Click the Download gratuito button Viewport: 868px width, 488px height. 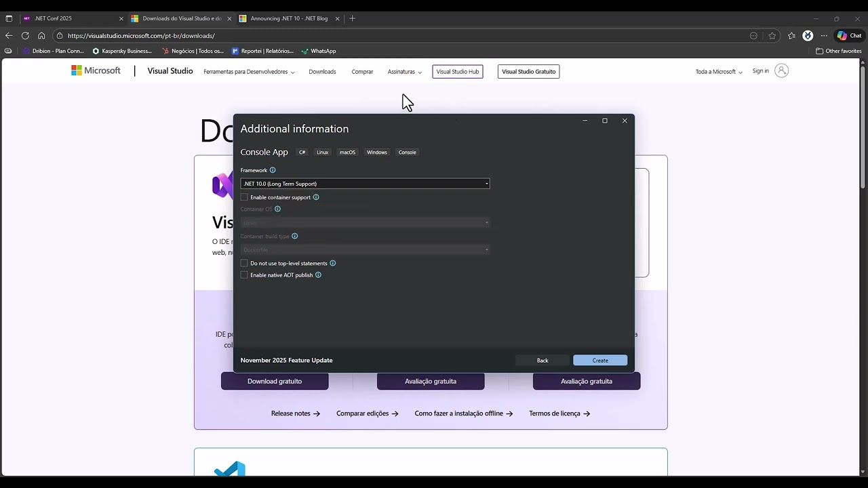click(x=275, y=381)
